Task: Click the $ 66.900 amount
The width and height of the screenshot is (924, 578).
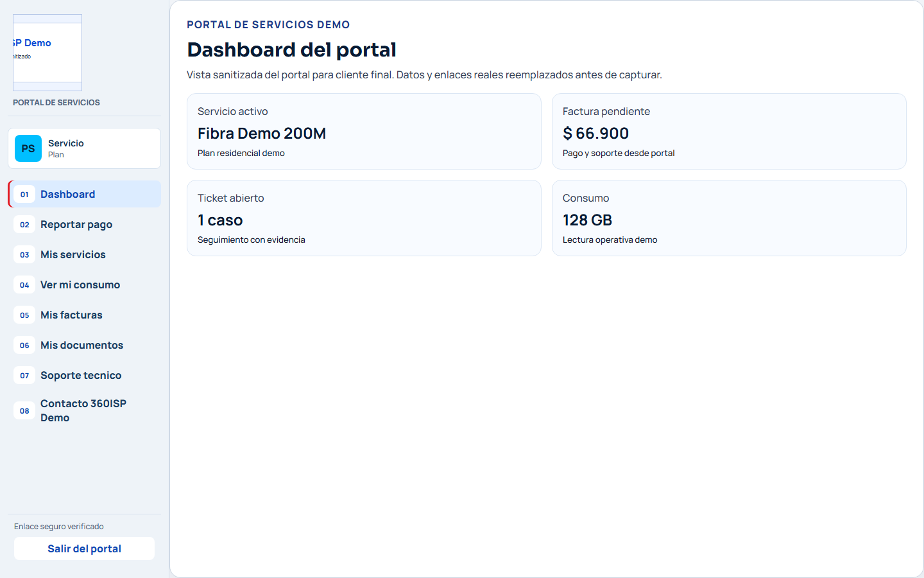Action: click(x=595, y=134)
